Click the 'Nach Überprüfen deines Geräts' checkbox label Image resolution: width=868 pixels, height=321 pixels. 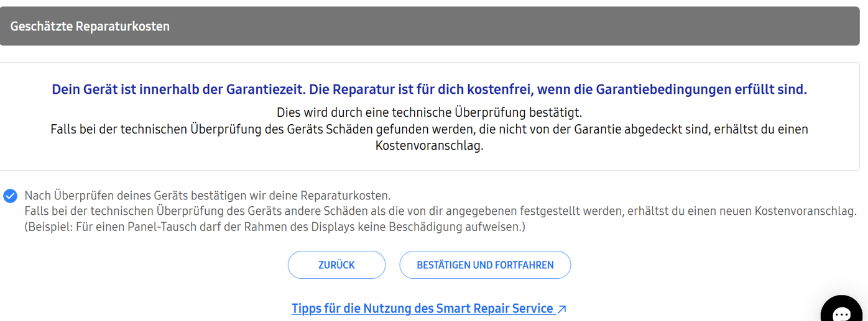pos(208,196)
